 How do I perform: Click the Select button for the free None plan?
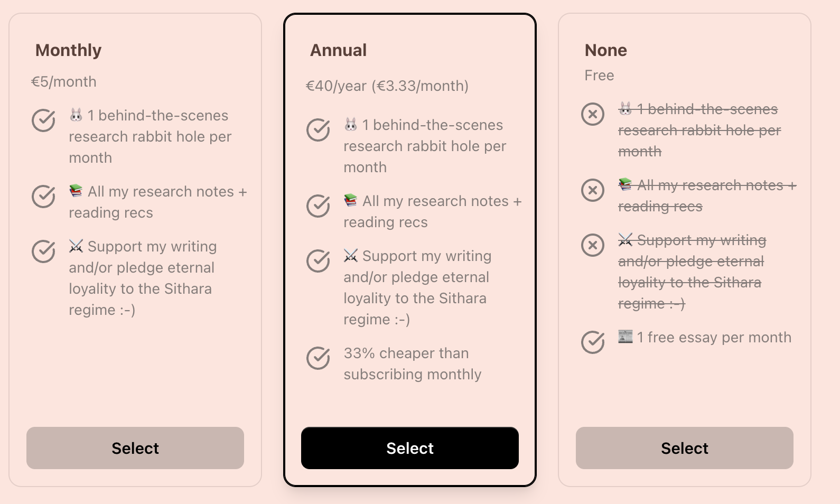tap(685, 448)
